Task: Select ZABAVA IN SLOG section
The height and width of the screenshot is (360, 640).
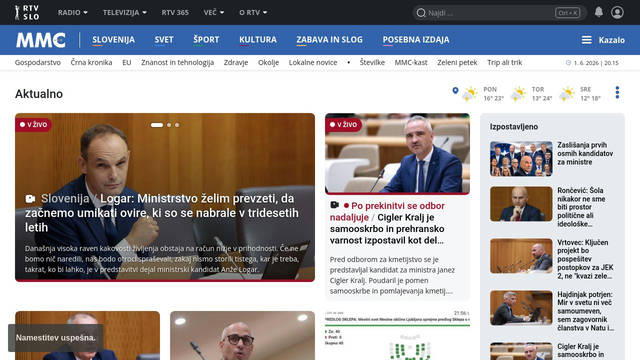Action: [x=329, y=40]
